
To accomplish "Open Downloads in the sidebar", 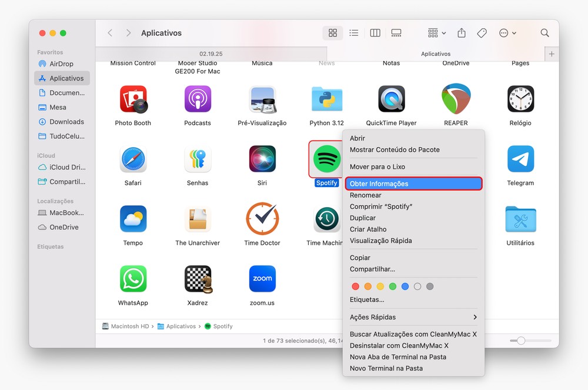I will (66, 122).
